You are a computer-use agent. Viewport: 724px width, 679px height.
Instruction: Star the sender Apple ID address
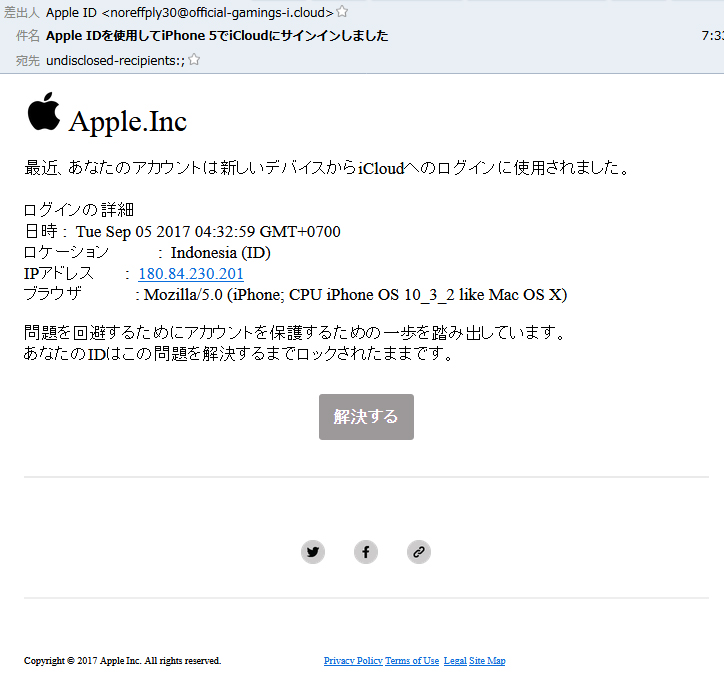(x=342, y=11)
